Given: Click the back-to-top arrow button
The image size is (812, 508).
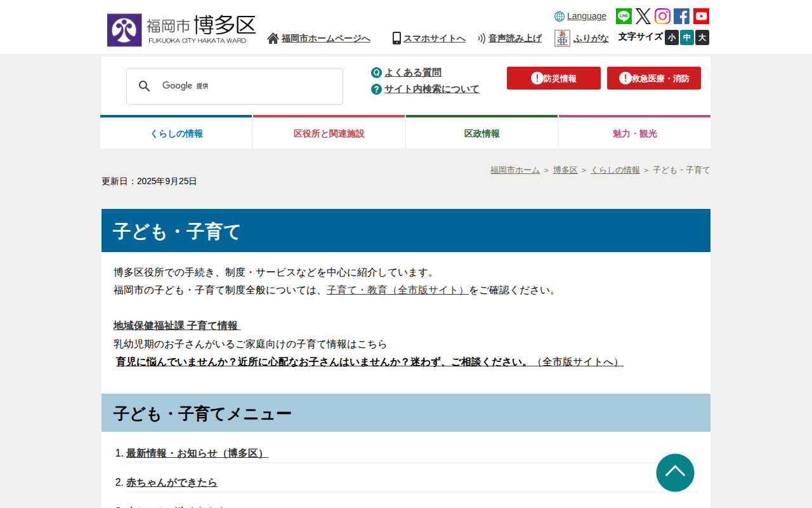Looking at the screenshot, I should coord(675,472).
